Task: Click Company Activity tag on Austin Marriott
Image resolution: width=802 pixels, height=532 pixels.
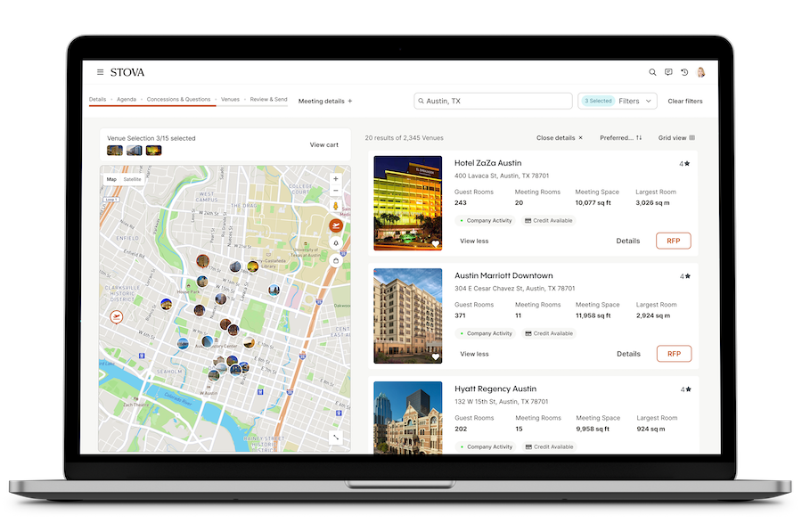Action: pos(486,333)
